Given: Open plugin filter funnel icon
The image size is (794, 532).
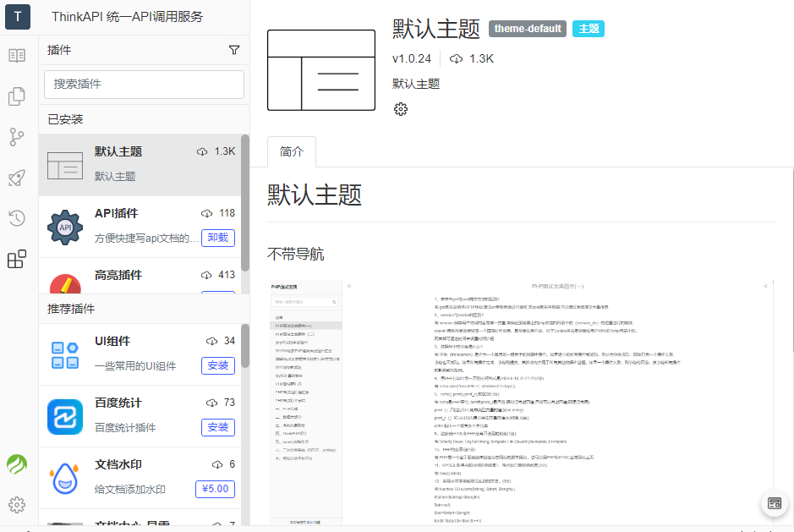Looking at the screenshot, I should point(234,50).
